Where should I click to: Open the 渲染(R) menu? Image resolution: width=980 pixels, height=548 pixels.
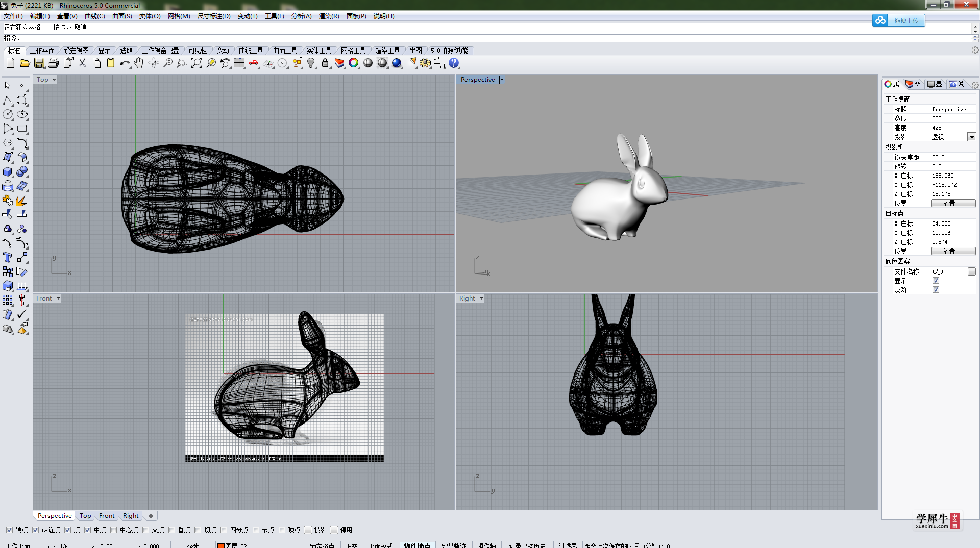[x=329, y=16]
